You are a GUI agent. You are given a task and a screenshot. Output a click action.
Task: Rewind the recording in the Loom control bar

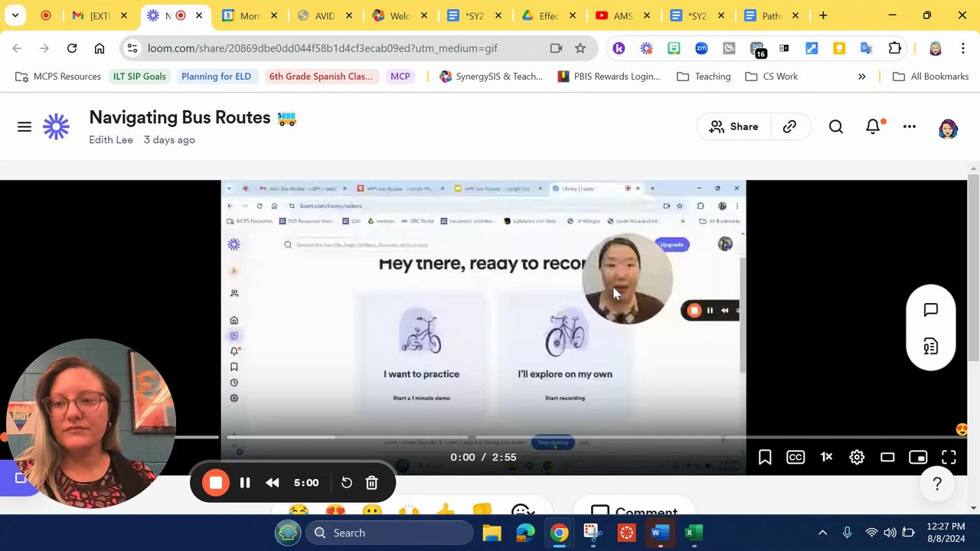[x=273, y=483]
